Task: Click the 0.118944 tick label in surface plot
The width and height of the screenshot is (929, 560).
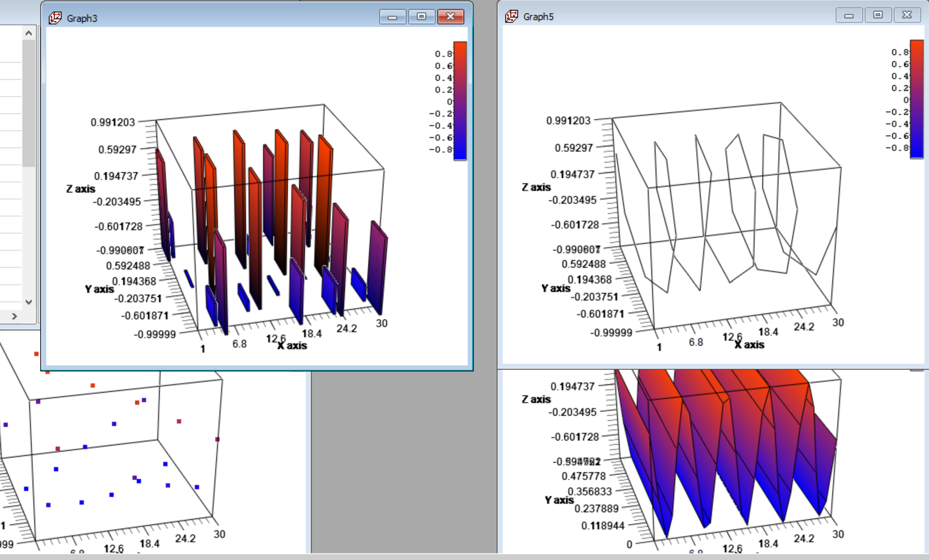Action: [602, 526]
